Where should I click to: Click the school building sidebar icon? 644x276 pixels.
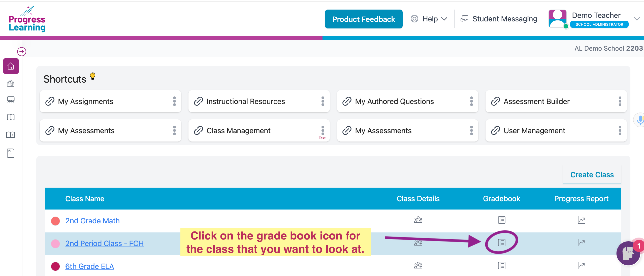[11, 83]
